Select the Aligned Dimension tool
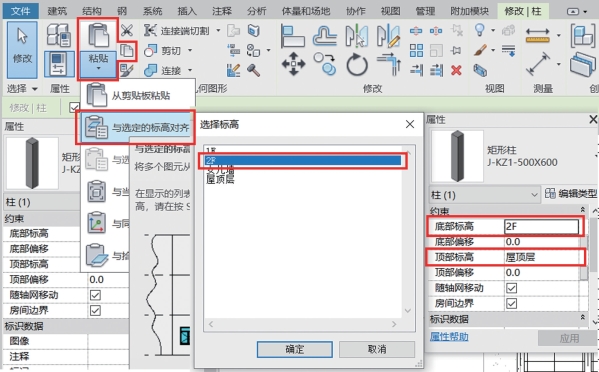The width and height of the screenshot is (599, 372). (538, 64)
